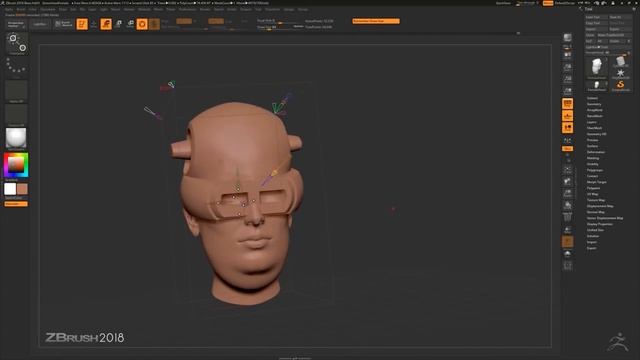
Task: Toggle the Move transform button
Action: coord(106,24)
